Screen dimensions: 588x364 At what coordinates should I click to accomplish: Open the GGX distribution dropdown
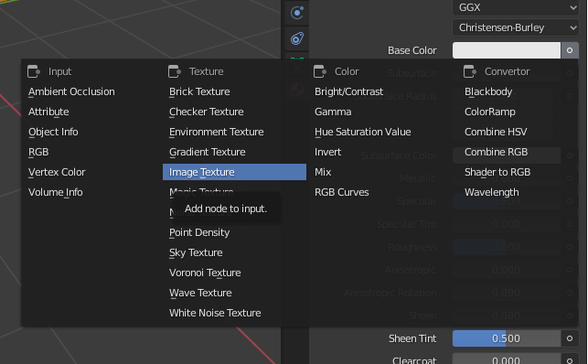tap(516, 7)
